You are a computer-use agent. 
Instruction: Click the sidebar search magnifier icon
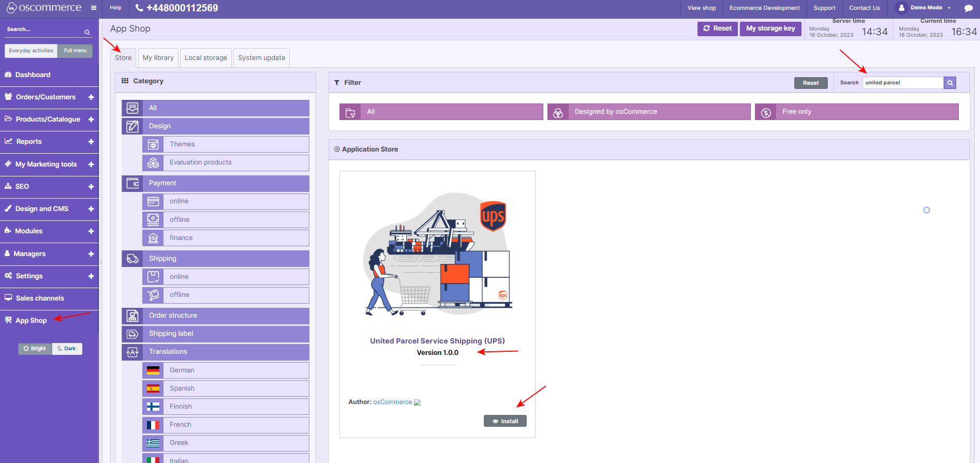[x=87, y=32]
